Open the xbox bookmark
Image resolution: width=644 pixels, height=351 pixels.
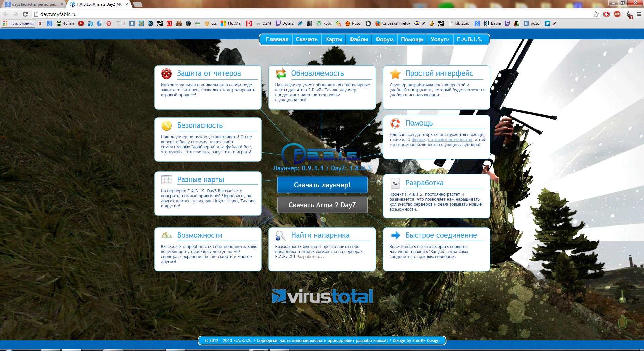click(x=324, y=23)
